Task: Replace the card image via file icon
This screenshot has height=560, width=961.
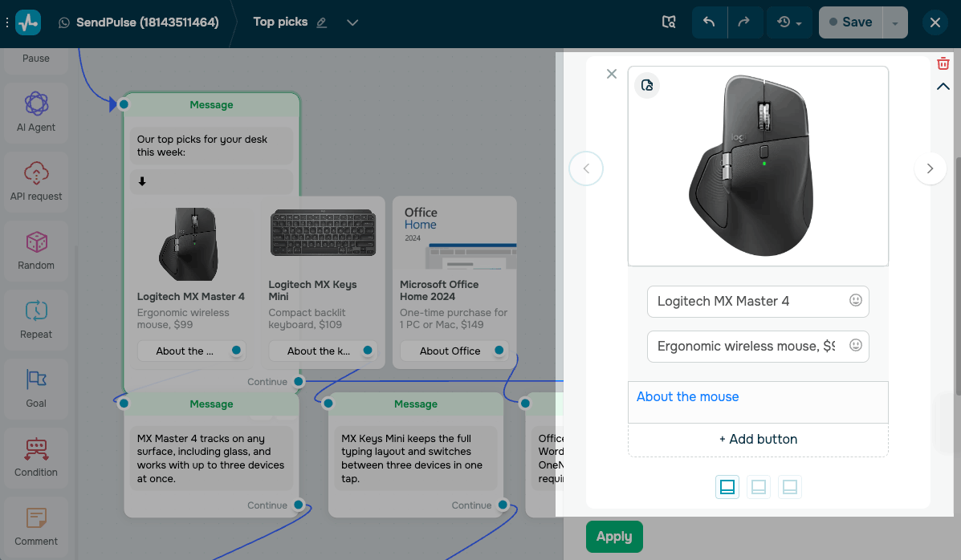Action: (x=647, y=85)
